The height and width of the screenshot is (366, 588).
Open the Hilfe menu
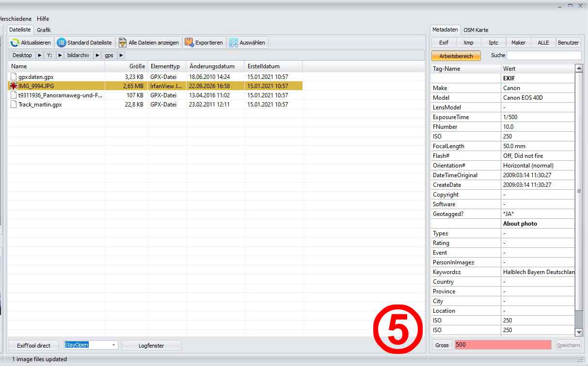(43, 19)
